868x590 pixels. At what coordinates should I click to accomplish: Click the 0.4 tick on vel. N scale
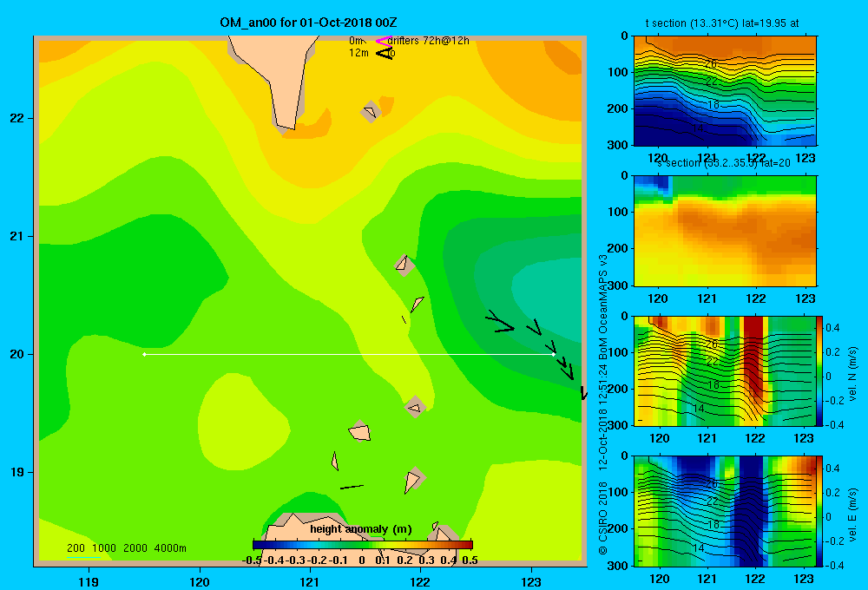pyautogui.click(x=833, y=328)
